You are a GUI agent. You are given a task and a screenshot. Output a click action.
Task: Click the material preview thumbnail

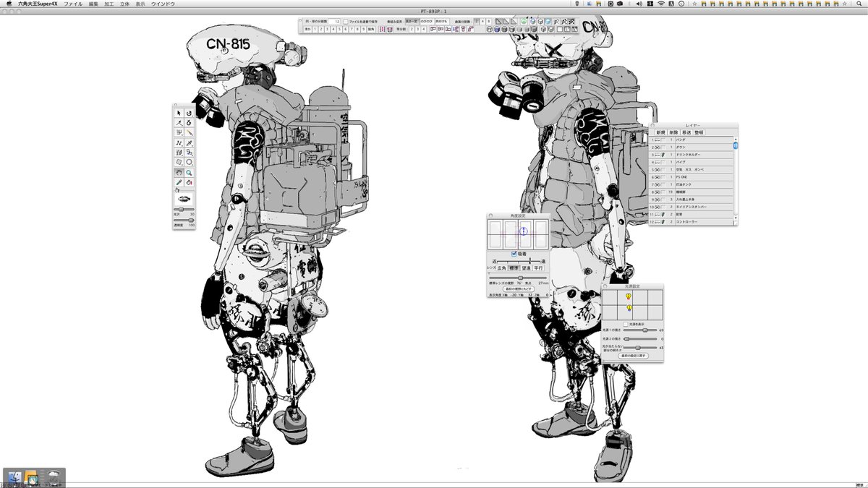(183, 198)
